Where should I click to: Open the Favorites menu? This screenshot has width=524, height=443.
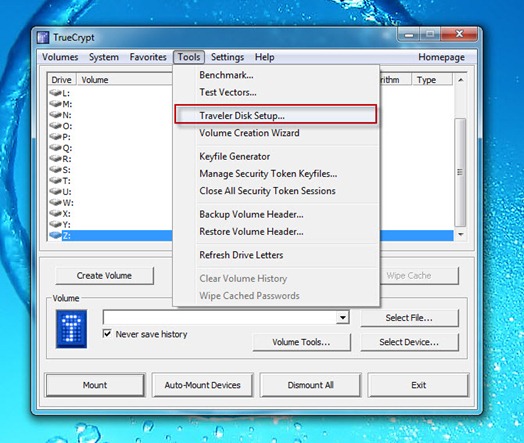(148, 57)
